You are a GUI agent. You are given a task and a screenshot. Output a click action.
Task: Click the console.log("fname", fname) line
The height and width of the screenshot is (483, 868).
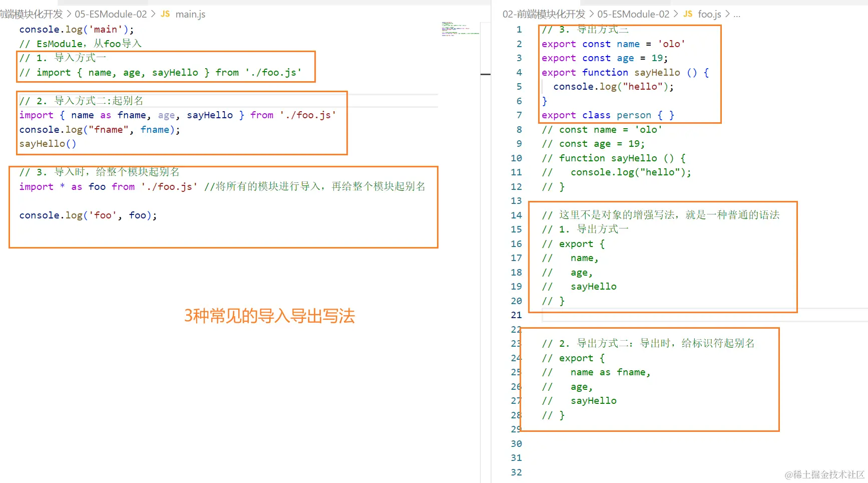(x=100, y=129)
